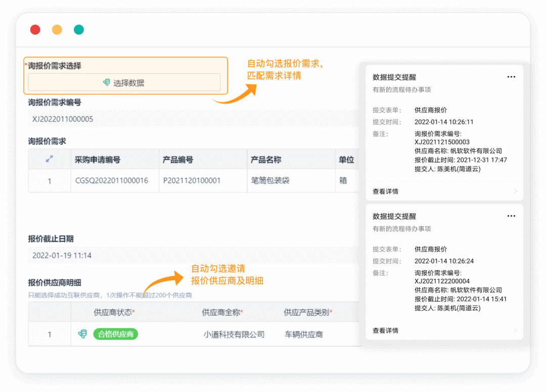Click the link icon beside 合格供应商

pos(82,334)
